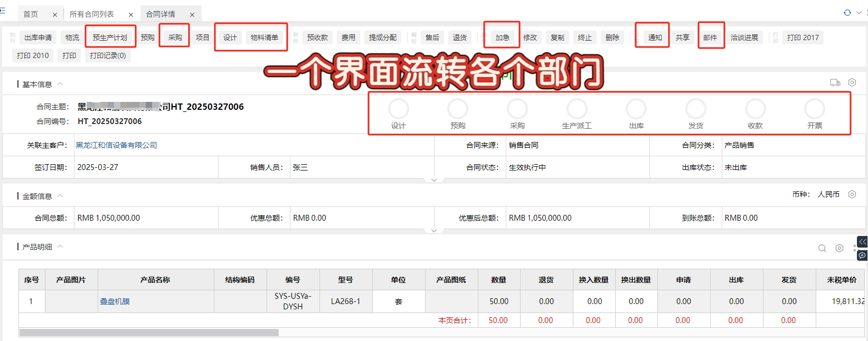
Task: Collapse the 基本信息 section
Action: click(60, 84)
